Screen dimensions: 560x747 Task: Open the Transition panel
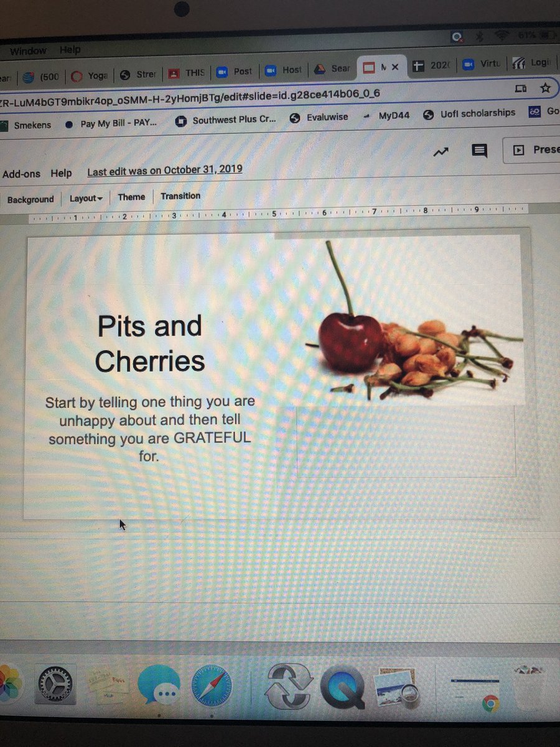click(180, 195)
